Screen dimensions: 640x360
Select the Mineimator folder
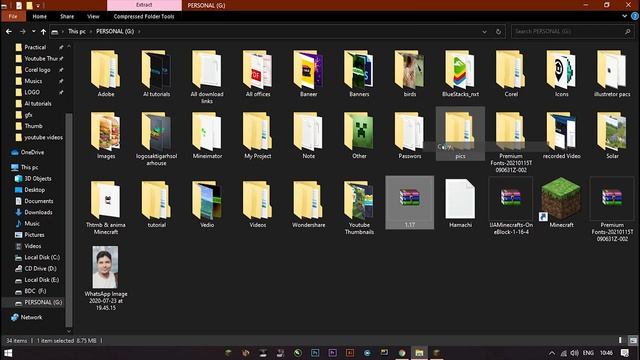(207, 136)
